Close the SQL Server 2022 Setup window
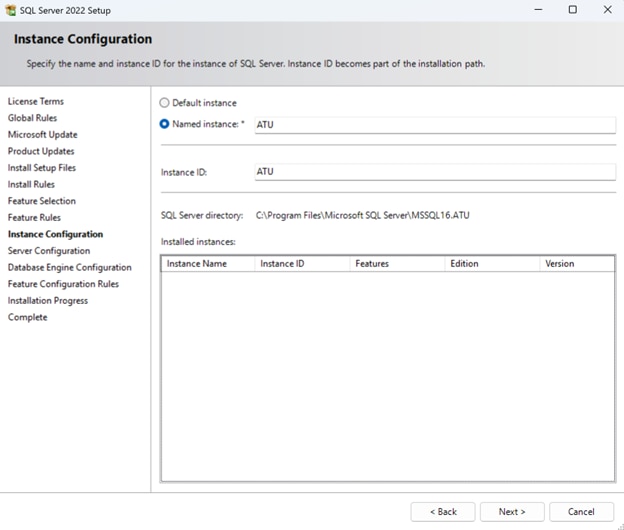624x530 pixels. [607, 10]
